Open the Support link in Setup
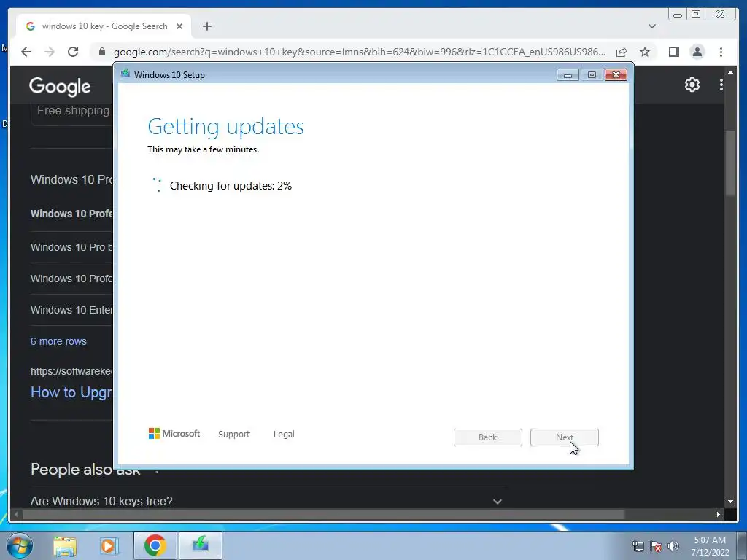The height and width of the screenshot is (560, 747). [234, 435]
